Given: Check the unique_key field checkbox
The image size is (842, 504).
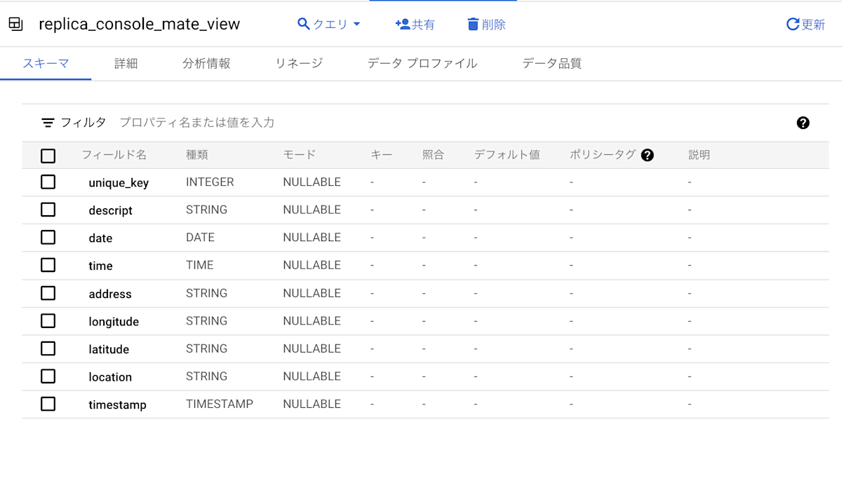Looking at the screenshot, I should tap(48, 182).
